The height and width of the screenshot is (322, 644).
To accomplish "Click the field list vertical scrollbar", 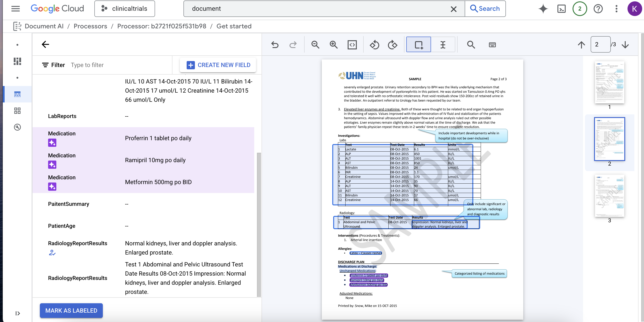I will pos(259,225).
